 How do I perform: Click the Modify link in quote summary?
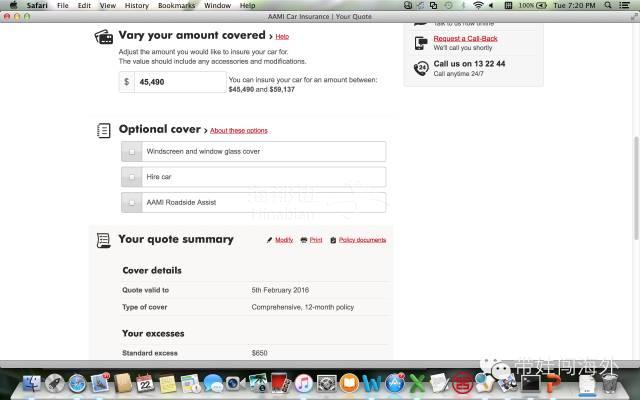point(284,240)
